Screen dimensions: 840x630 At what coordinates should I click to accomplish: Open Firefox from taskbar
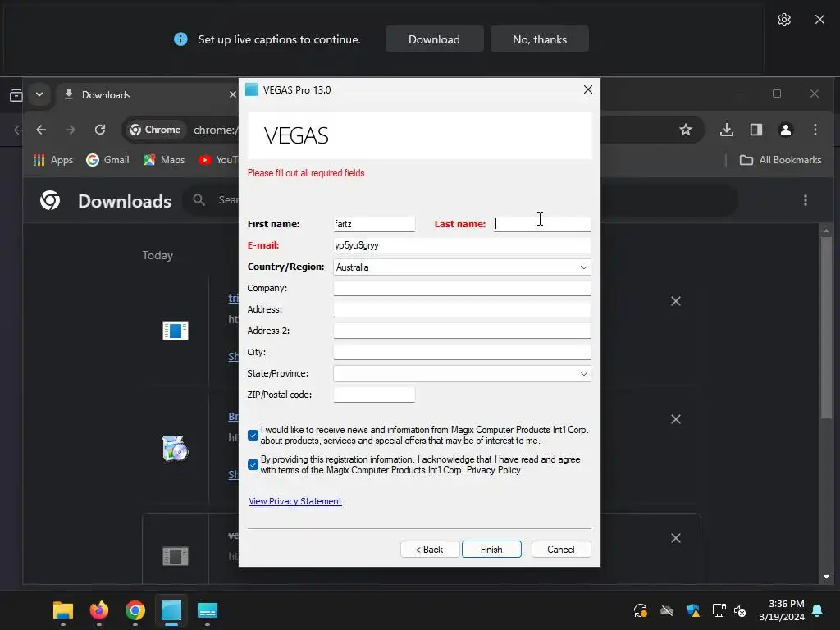[x=99, y=610]
